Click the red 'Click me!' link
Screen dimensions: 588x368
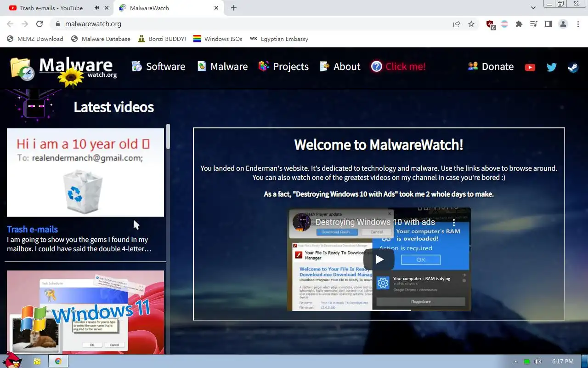click(405, 67)
